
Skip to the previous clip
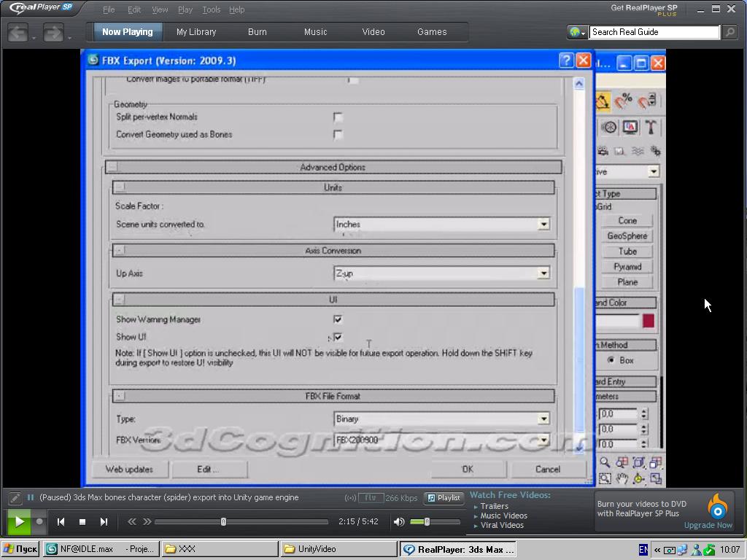pyautogui.click(x=61, y=522)
